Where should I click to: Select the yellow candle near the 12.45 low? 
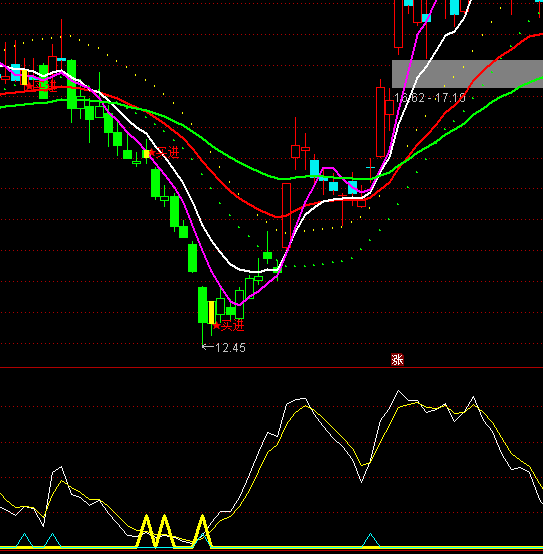pos(212,312)
